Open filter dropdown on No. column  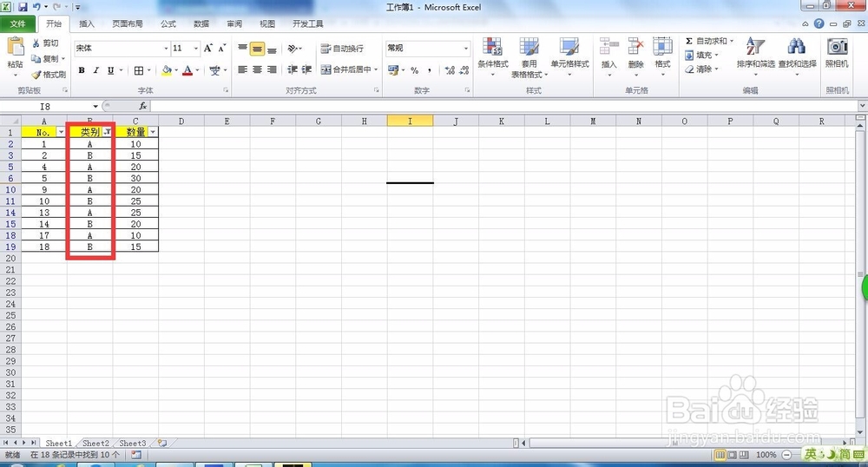point(61,132)
